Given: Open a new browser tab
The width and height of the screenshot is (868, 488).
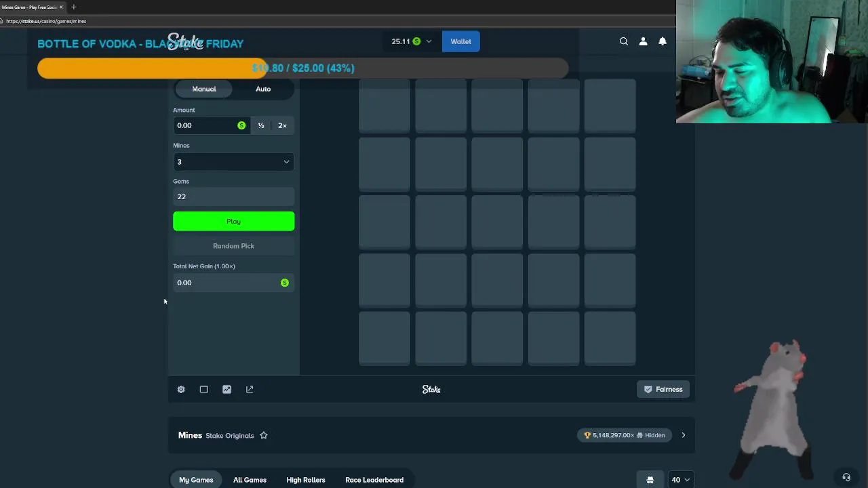Looking at the screenshot, I should [x=73, y=7].
